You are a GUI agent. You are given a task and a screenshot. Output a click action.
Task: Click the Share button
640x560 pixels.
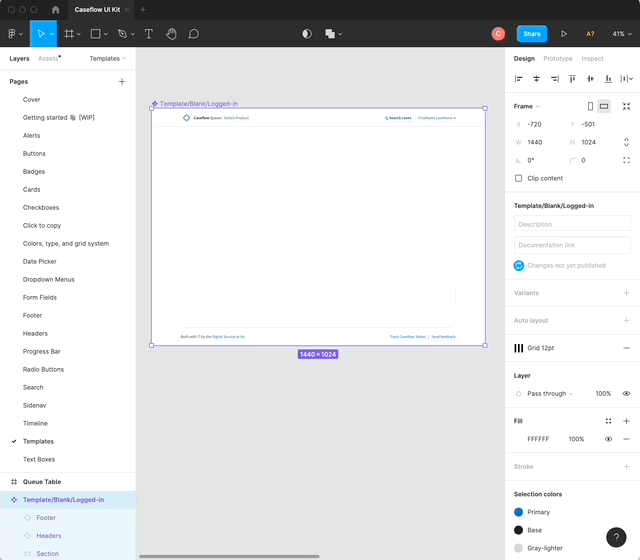tap(532, 34)
